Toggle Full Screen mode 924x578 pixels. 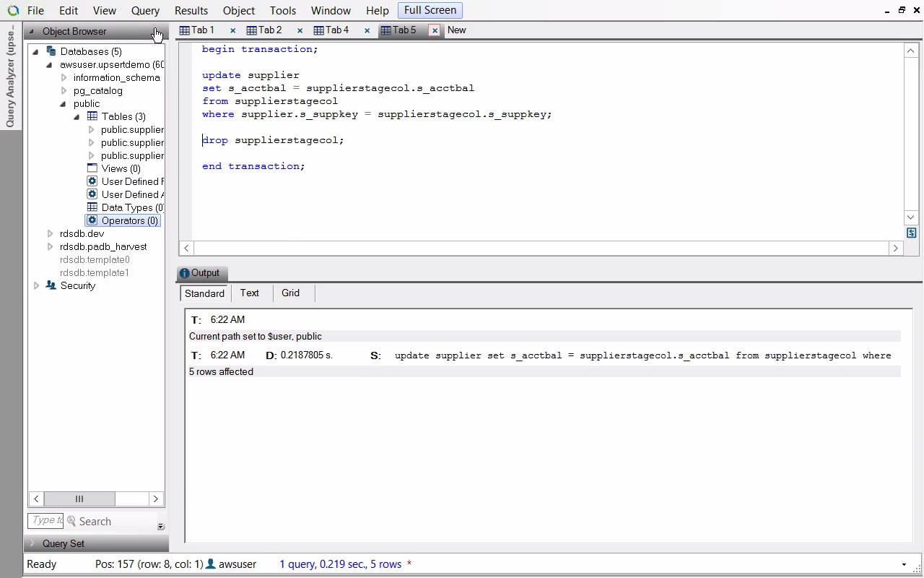pos(430,10)
